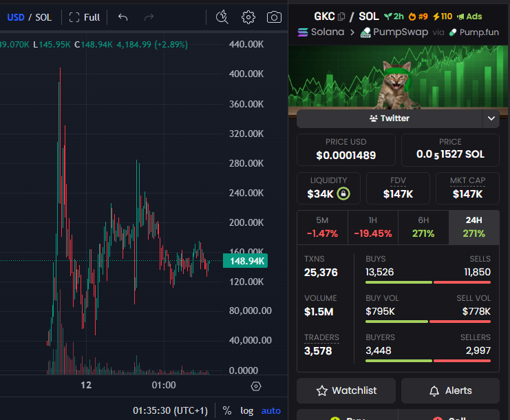Open the Pump.fun link
The image size is (510, 420).
pos(474,32)
